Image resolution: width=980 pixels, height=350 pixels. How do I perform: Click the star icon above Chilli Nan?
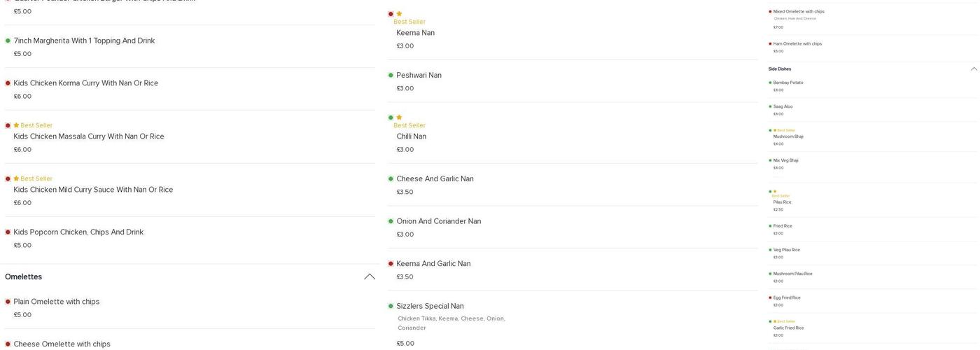point(399,118)
